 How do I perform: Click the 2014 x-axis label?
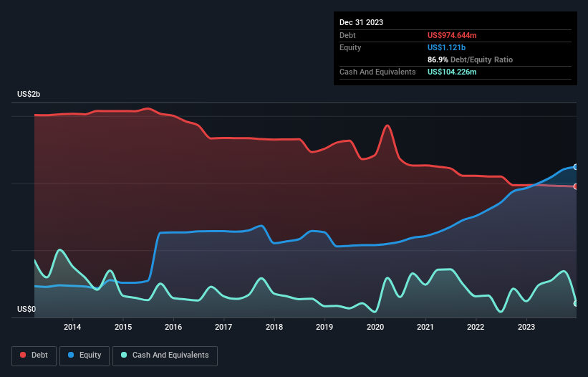(x=72, y=327)
